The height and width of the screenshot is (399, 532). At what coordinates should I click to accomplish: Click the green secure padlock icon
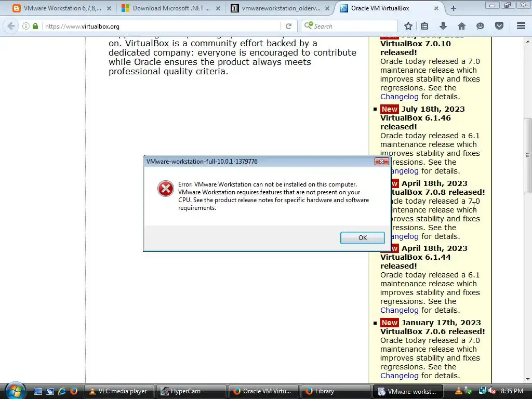coord(35,26)
